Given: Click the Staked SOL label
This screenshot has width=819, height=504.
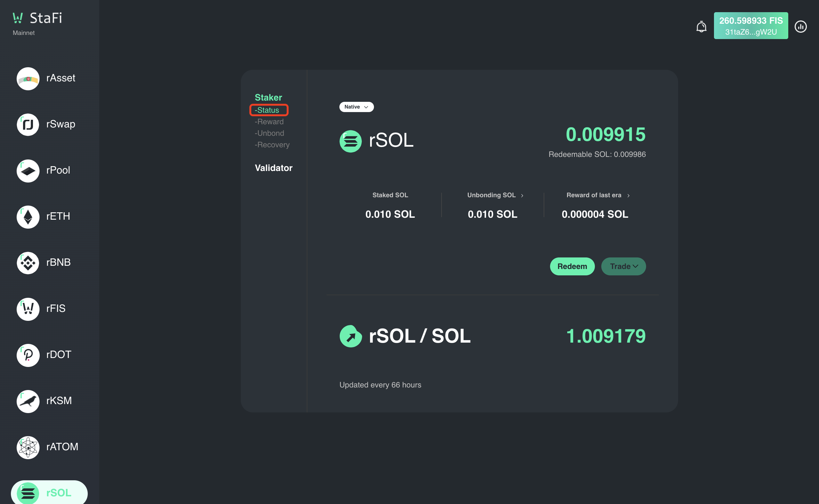Looking at the screenshot, I should coord(390,195).
